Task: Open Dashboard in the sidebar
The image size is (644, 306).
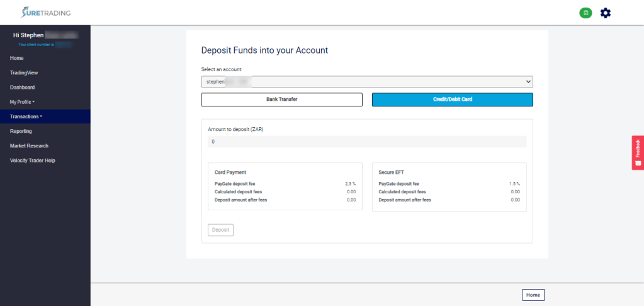Action: (x=22, y=88)
